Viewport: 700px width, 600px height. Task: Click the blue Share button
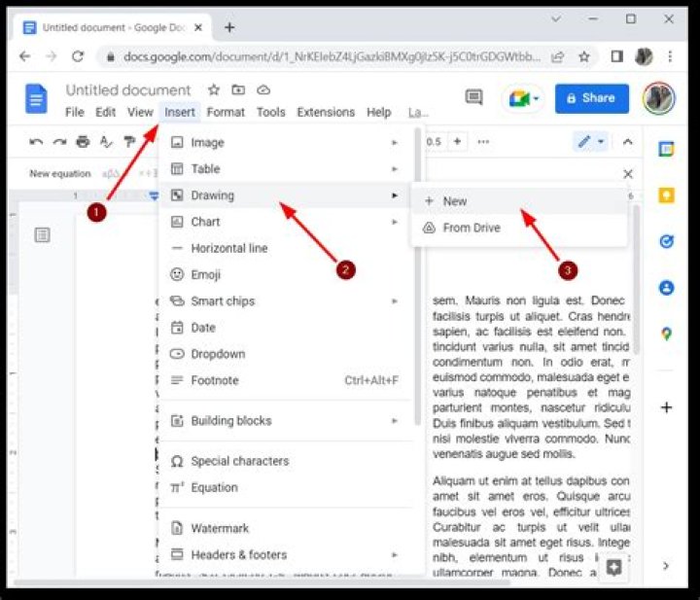click(591, 98)
